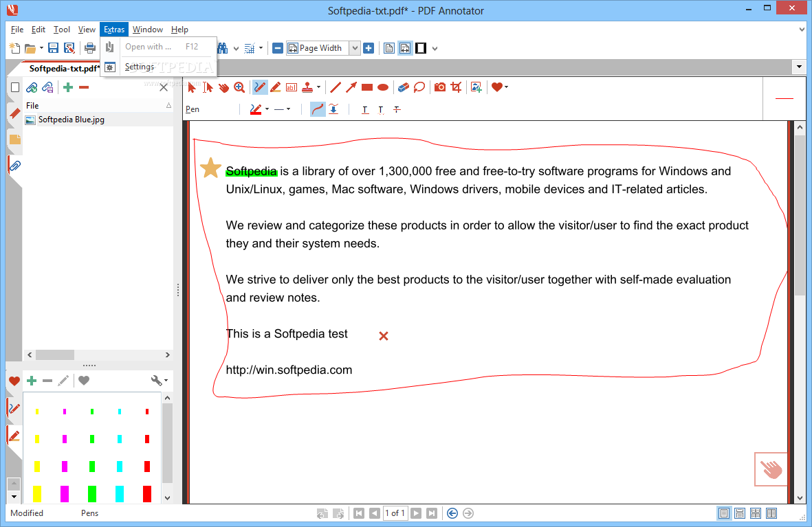Click the page number field
The image size is (812, 527).
pyautogui.click(x=395, y=513)
